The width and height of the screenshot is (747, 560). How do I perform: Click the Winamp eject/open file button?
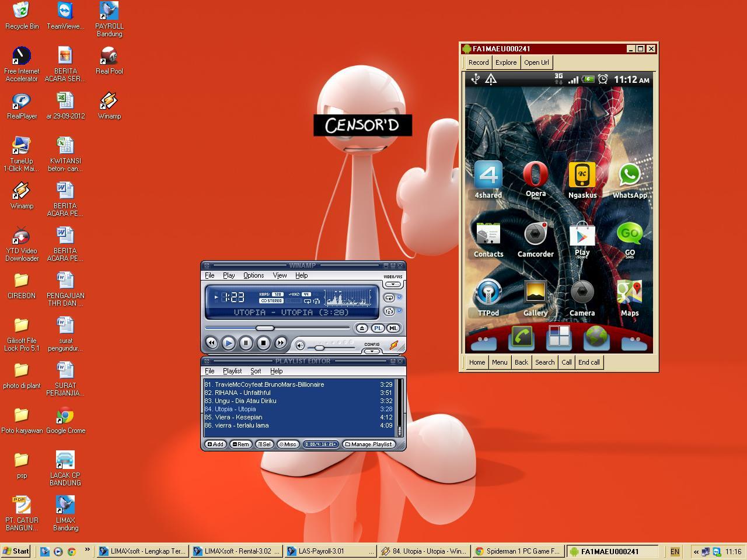tap(362, 328)
